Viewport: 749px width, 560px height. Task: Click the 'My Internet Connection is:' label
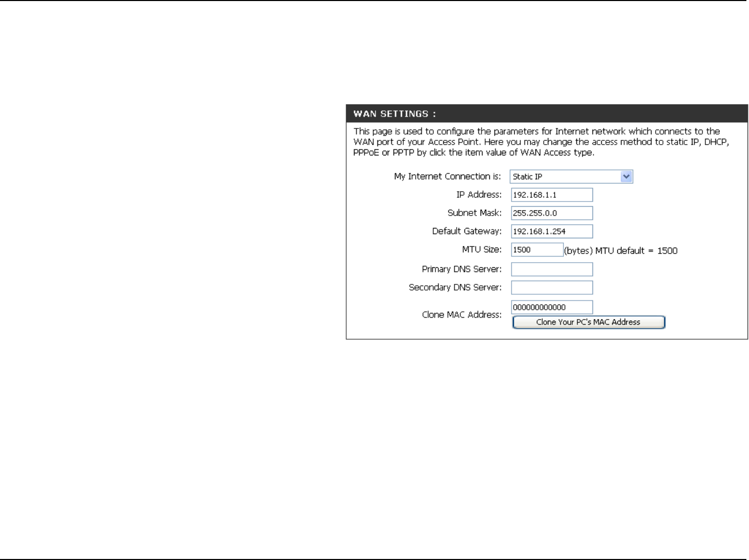pyautogui.click(x=447, y=177)
